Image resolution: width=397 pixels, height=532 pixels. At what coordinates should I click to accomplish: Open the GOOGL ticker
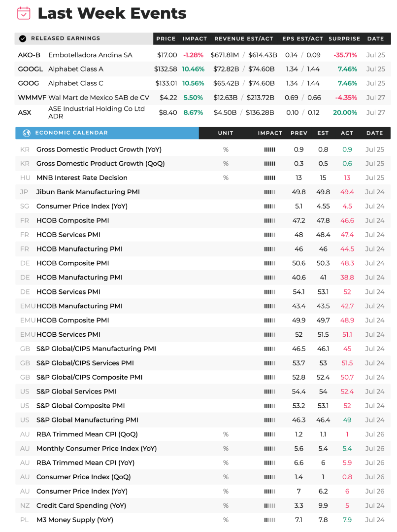click(x=30, y=69)
